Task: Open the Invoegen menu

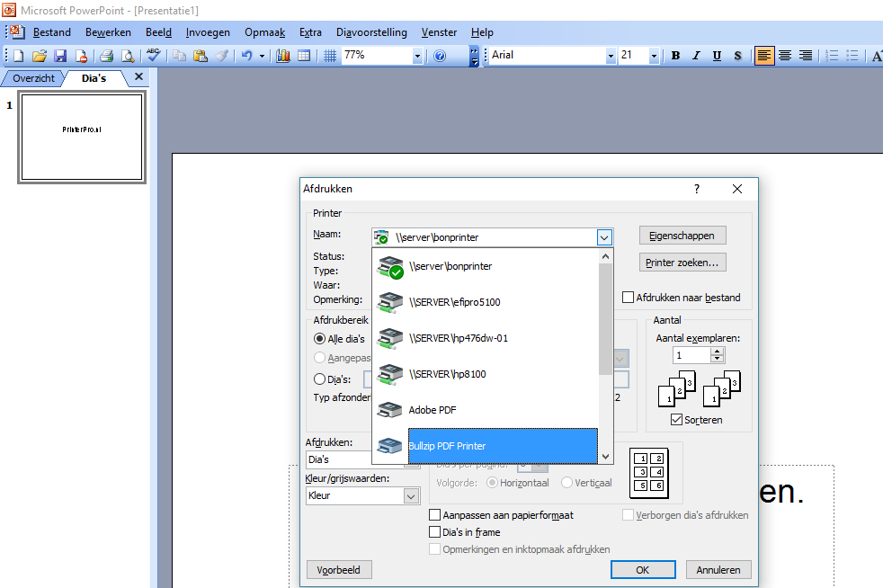Action: 208,32
